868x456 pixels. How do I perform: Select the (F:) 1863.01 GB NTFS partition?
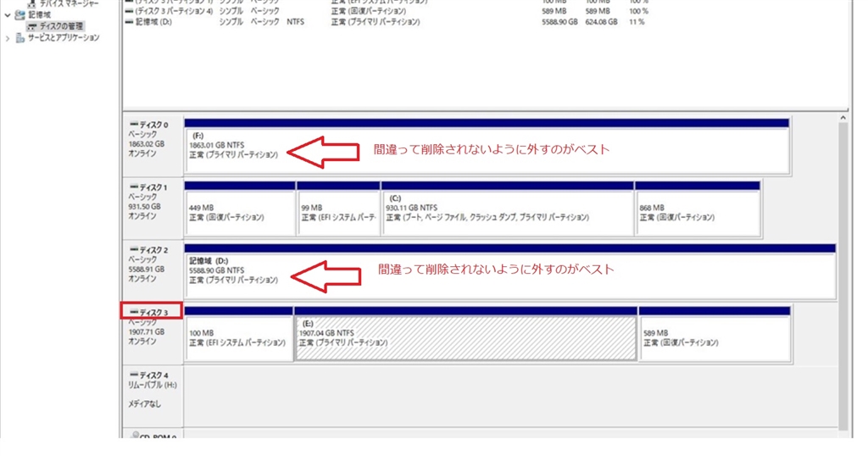[487, 151]
